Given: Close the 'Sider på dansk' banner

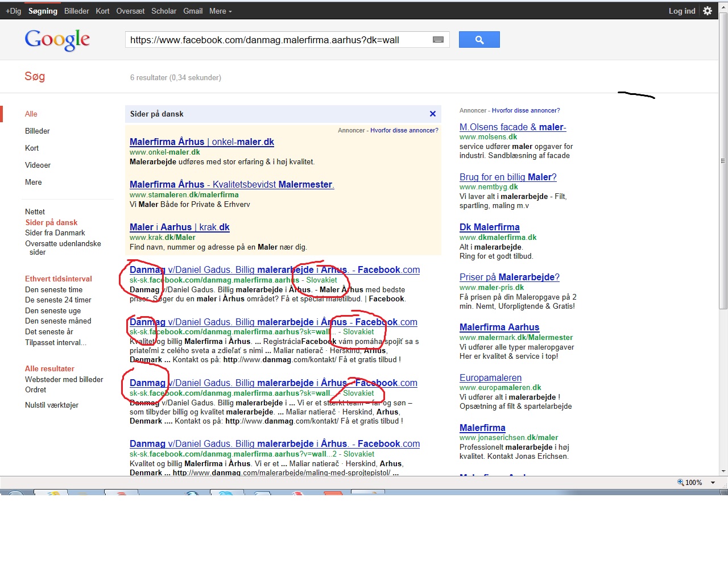Looking at the screenshot, I should (433, 114).
